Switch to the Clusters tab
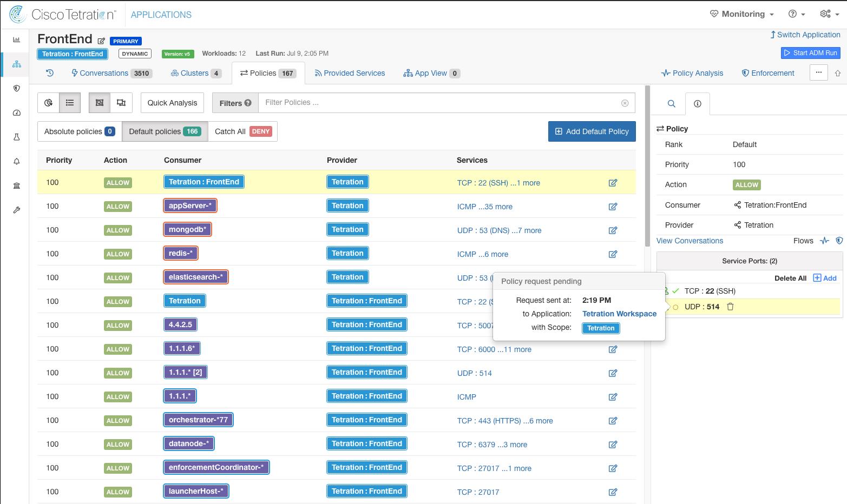The image size is (847, 504). (196, 73)
